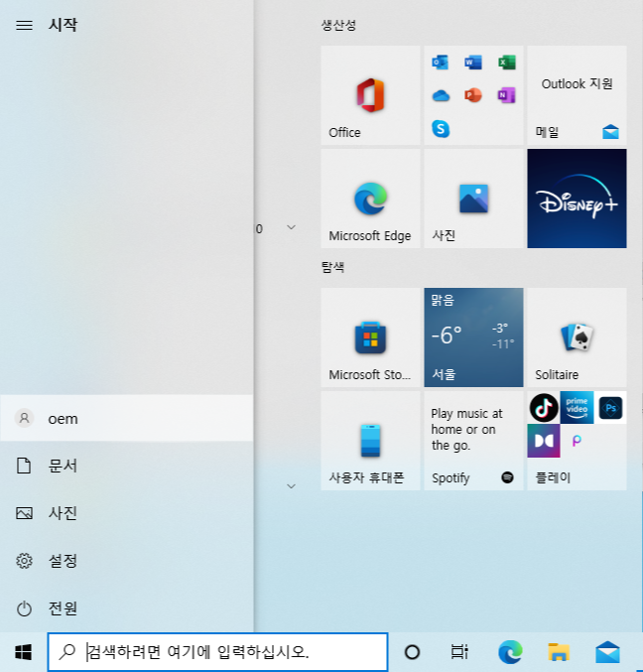643x672 pixels.
Task: Open the Microsoft Store tile
Action: click(370, 337)
